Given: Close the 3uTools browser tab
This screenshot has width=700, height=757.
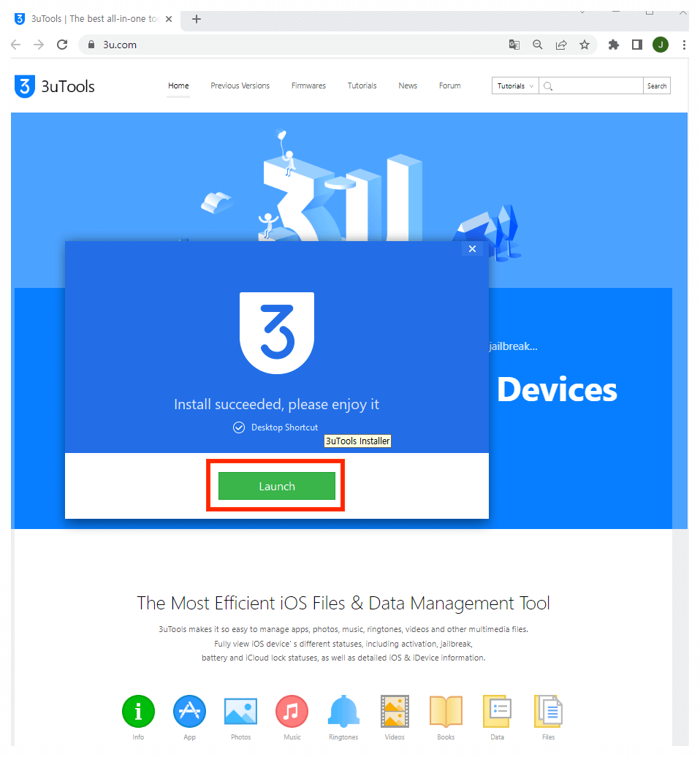Looking at the screenshot, I should (x=169, y=19).
